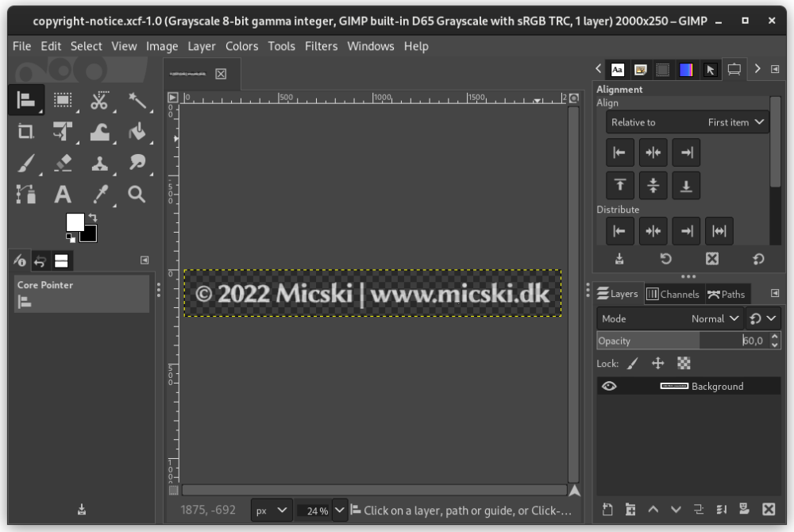The image size is (794, 532).
Task: Select the Text tool
Action: tap(63, 194)
